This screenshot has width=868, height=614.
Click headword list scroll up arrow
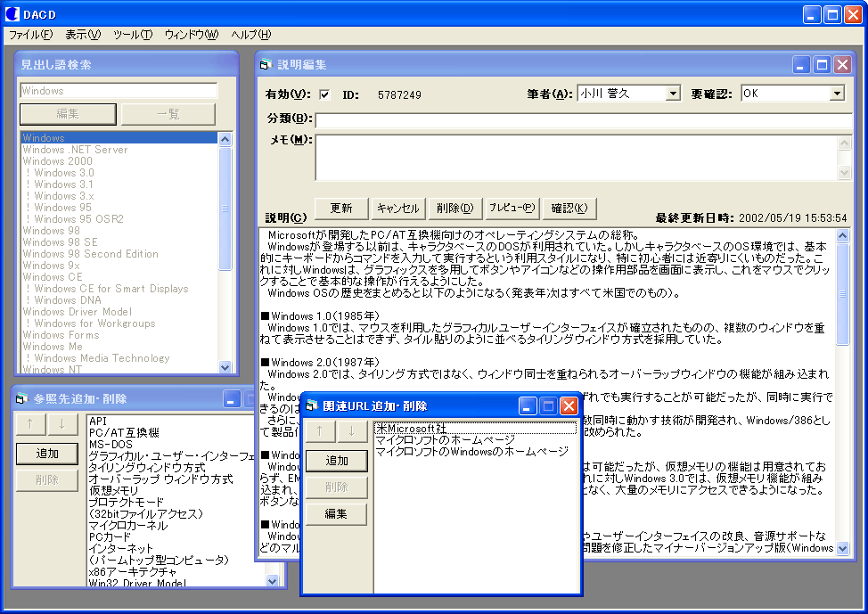pos(225,139)
